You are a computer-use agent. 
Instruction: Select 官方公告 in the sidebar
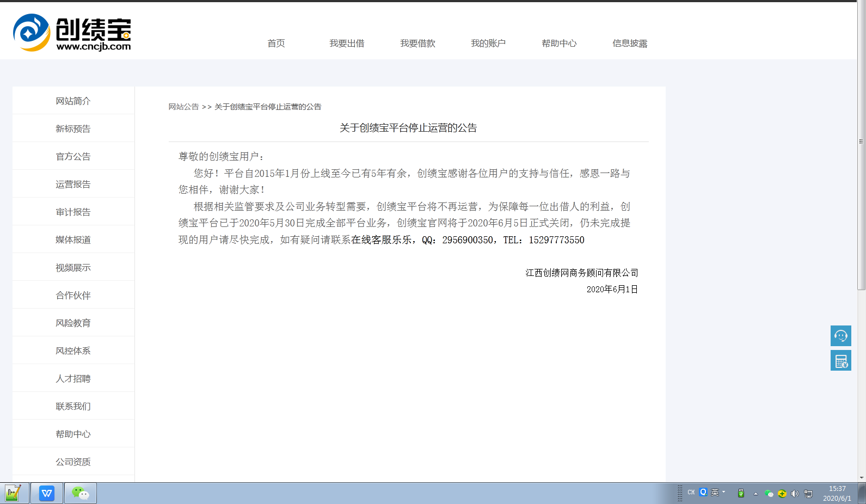[x=73, y=156]
